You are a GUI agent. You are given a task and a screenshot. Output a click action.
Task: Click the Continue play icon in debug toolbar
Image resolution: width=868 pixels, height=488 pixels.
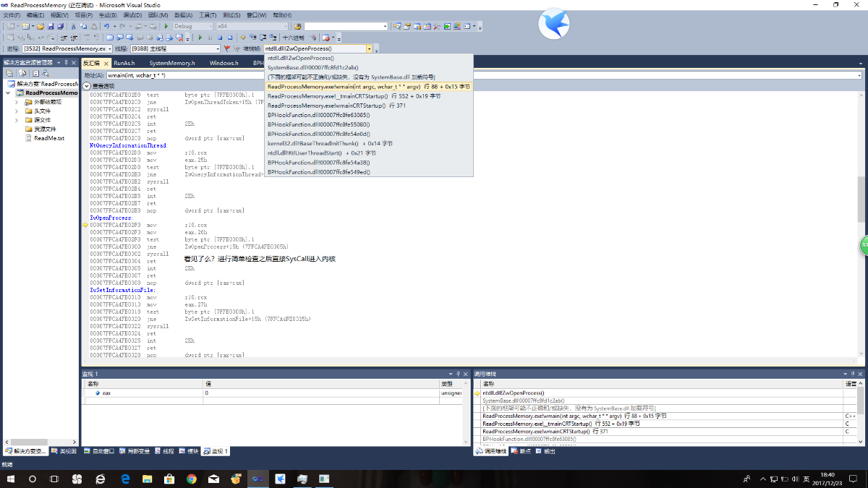pos(200,38)
